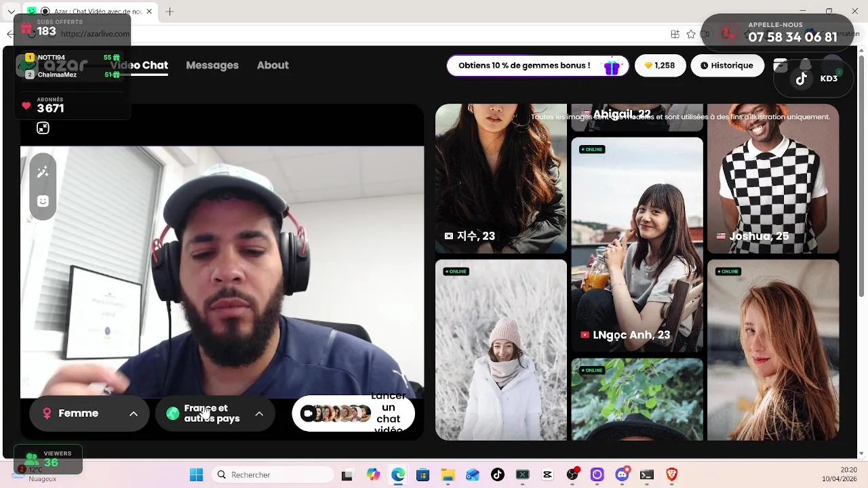Click the gift box bonus icon

612,66
